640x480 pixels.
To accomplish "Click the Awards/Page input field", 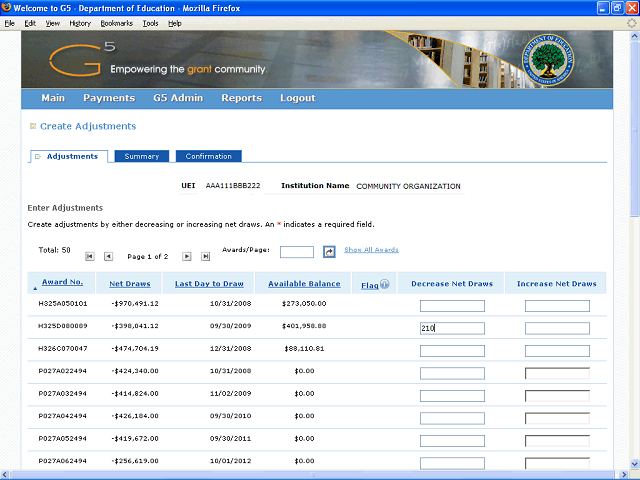I will point(297,252).
